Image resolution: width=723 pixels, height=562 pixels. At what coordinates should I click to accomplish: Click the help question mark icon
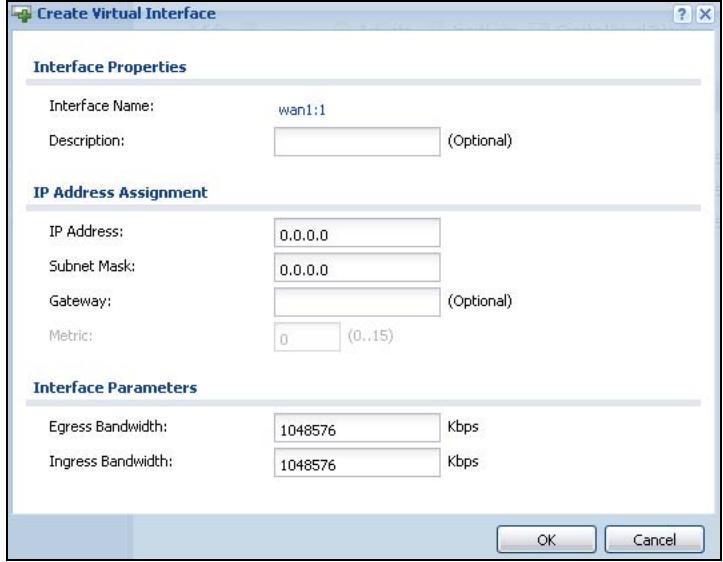[682, 14]
